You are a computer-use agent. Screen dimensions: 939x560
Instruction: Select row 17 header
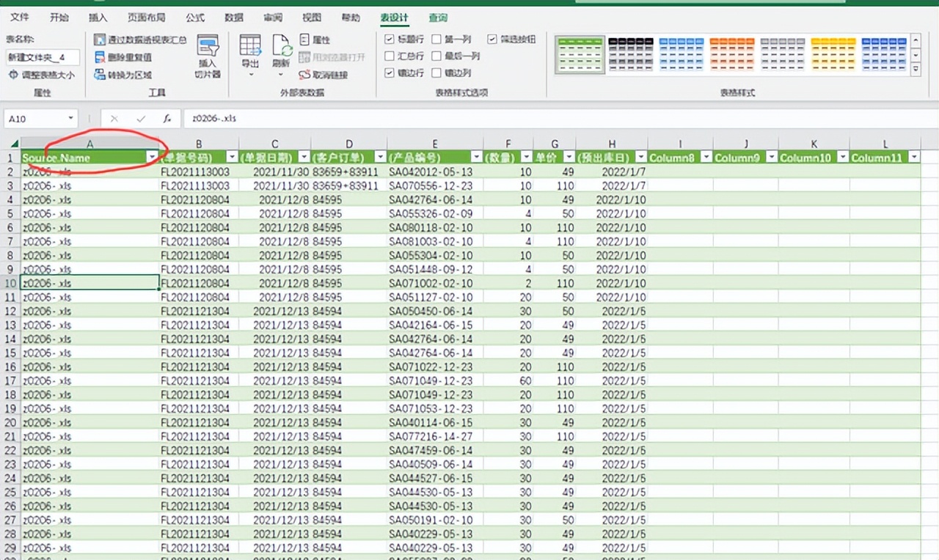tap(10, 380)
